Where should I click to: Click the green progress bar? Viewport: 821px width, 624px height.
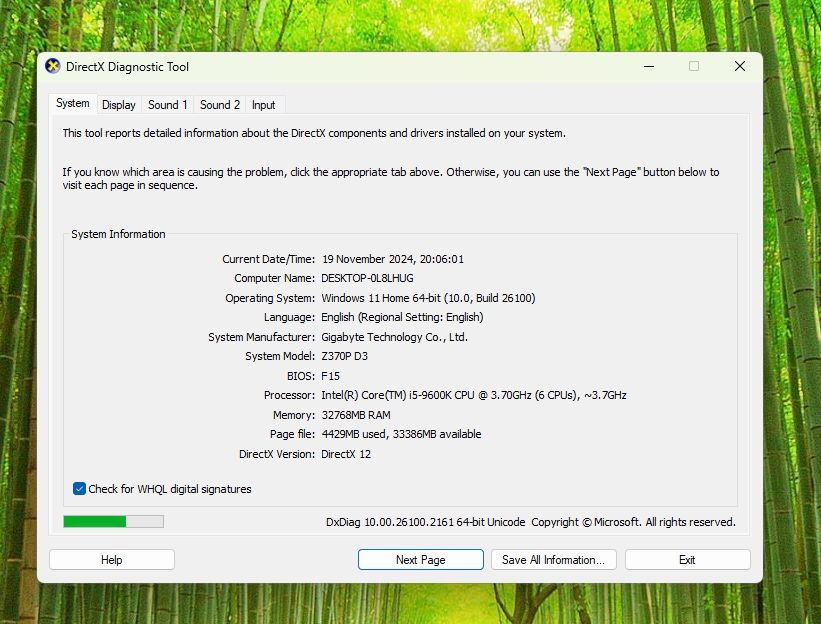(x=114, y=521)
